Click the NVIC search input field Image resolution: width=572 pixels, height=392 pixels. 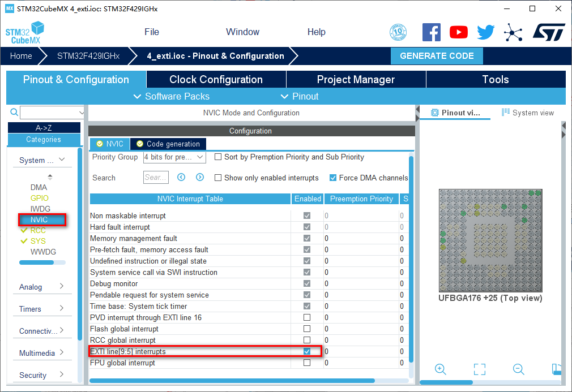[x=156, y=178]
